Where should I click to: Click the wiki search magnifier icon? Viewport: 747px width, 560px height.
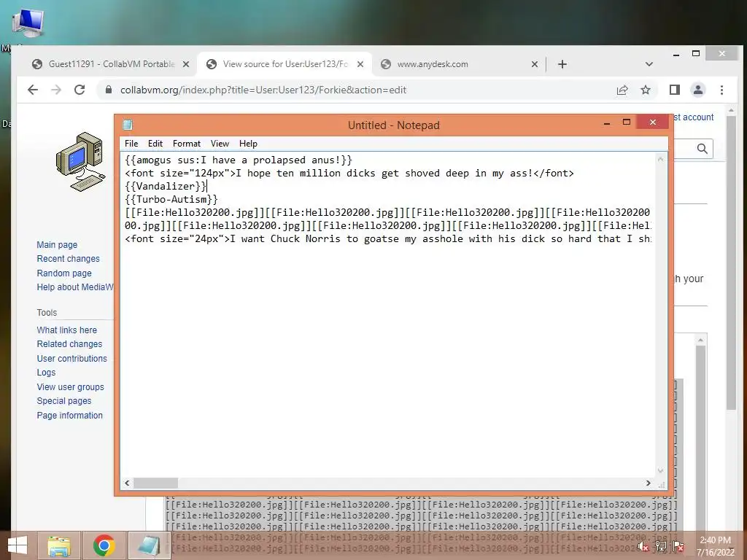click(x=702, y=149)
